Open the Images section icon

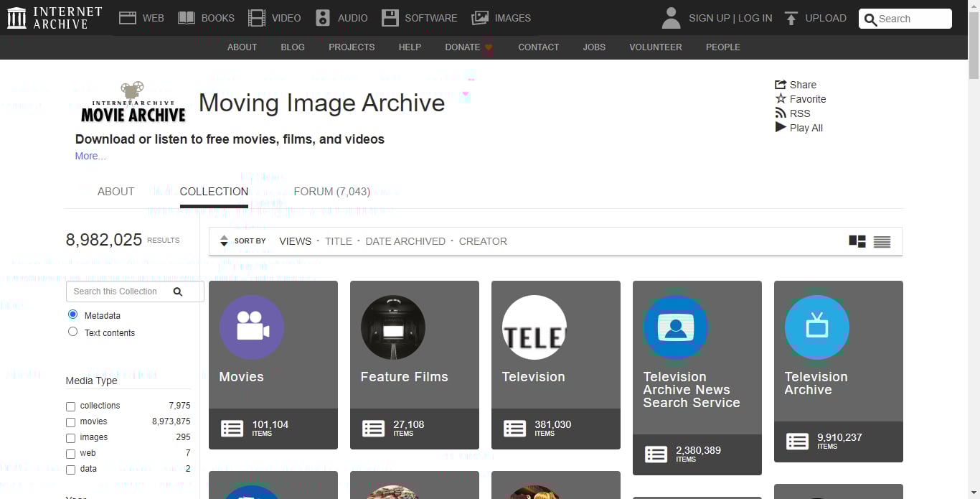480,18
